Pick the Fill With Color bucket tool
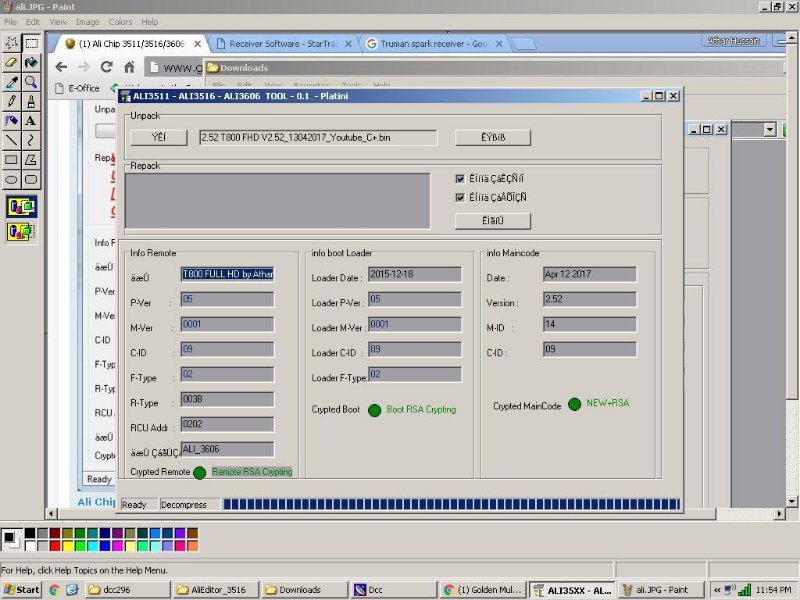The height and width of the screenshot is (600, 800). point(31,62)
